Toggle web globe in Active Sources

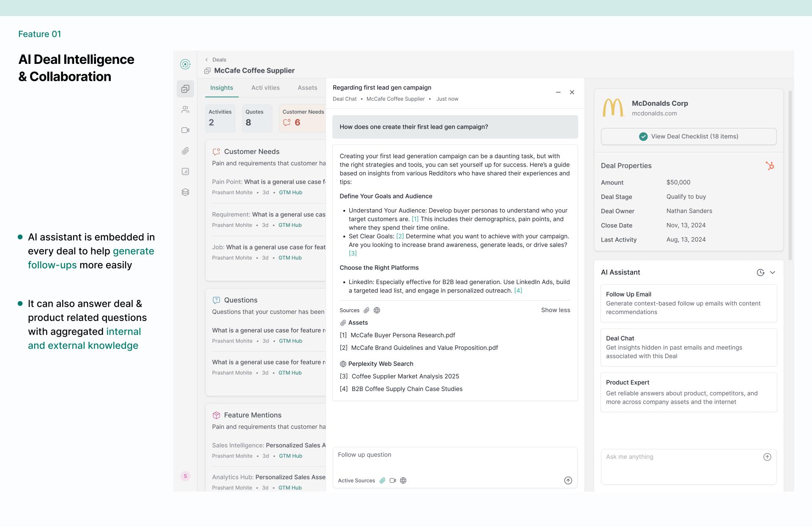click(x=403, y=480)
